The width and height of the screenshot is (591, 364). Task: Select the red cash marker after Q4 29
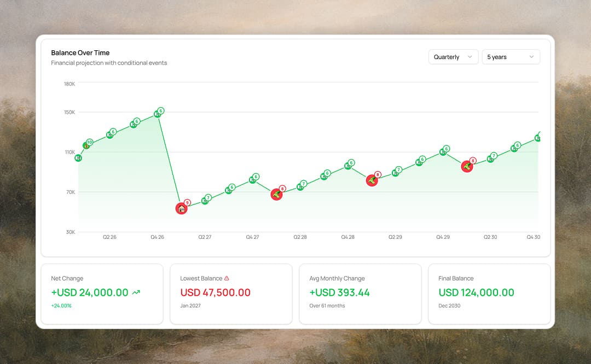pyautogui.click(x=467, y=166)
